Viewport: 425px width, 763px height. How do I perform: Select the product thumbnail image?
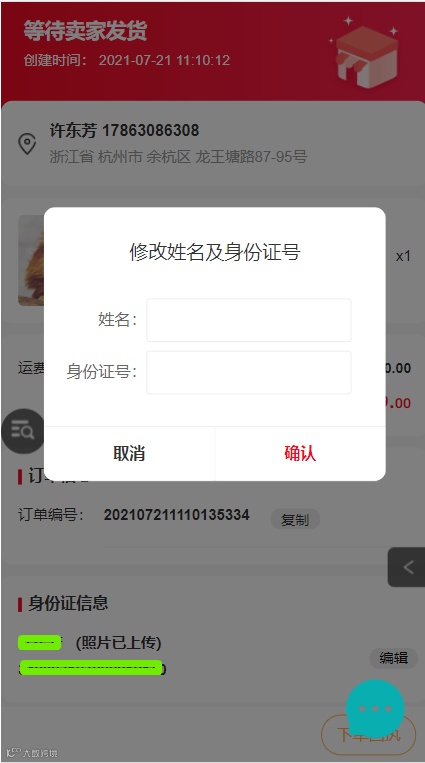(x=31, y=260)
